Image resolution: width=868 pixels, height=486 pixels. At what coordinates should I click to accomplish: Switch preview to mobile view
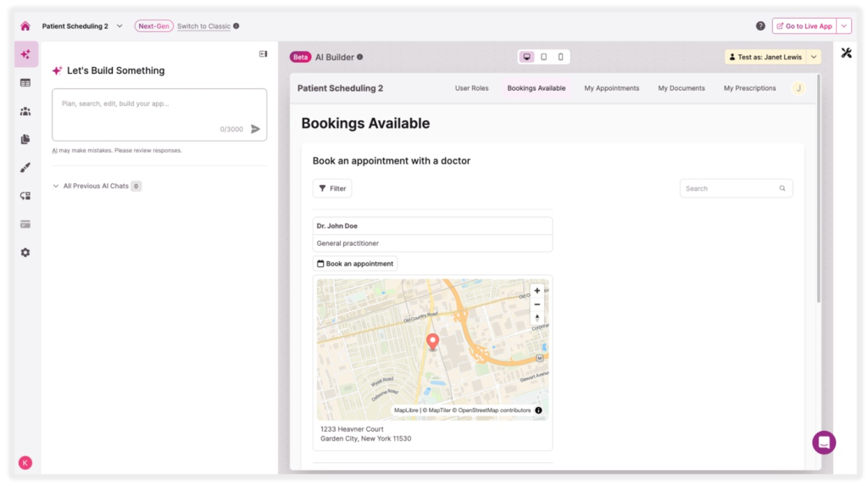pos(559,57)
